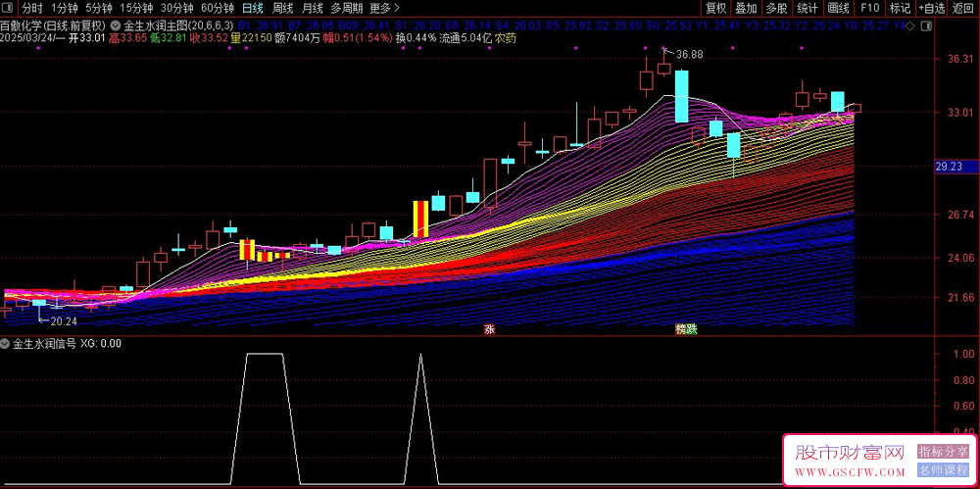Switch to the 60分钟 period tab

coord(218,8)
